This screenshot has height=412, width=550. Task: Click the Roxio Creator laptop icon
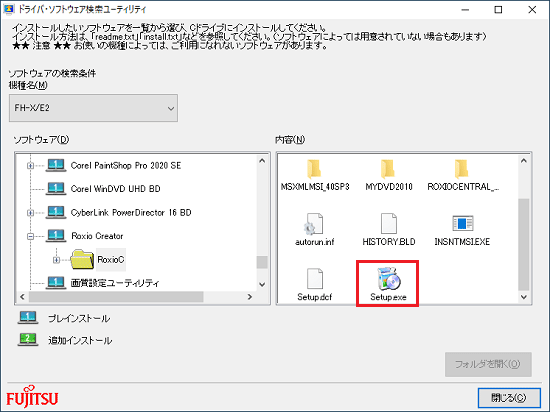tap(56, 236)
